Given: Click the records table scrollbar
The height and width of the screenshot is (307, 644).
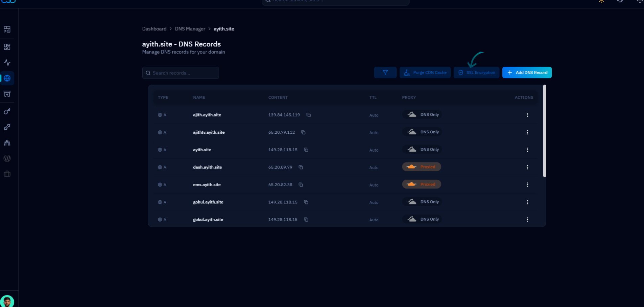Looking at the screenshot, I should click(544, 131).
